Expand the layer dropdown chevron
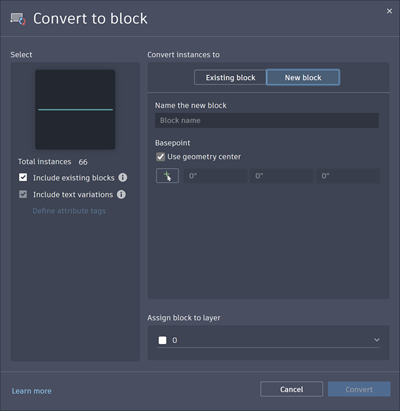400x411 pixels. tap(377, 340)
